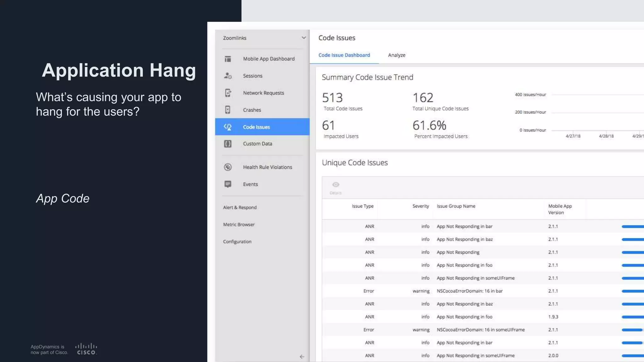Screen dimensions: 644x362
Task: Click the Events message icon
Action: tap(228, 184)
